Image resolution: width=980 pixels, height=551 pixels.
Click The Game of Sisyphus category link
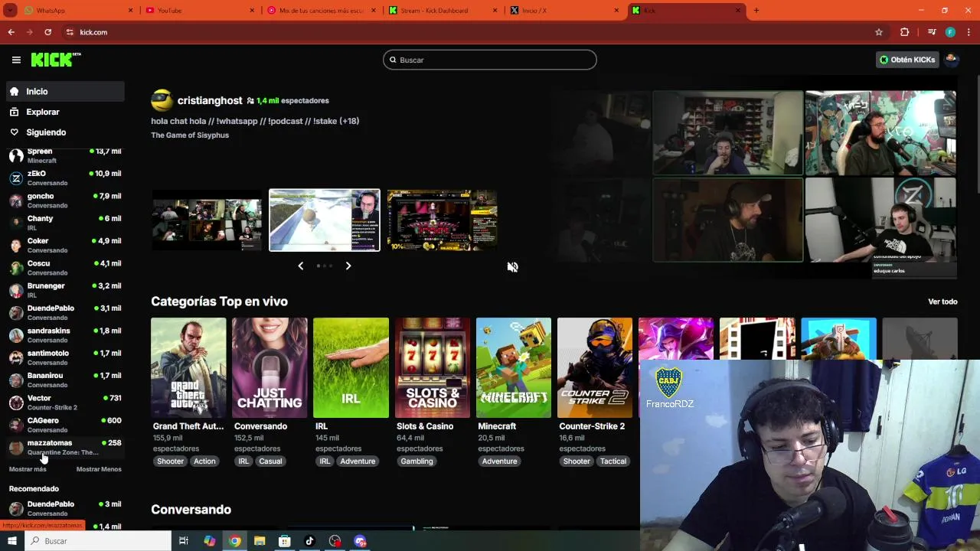click(x=190, y=135)
